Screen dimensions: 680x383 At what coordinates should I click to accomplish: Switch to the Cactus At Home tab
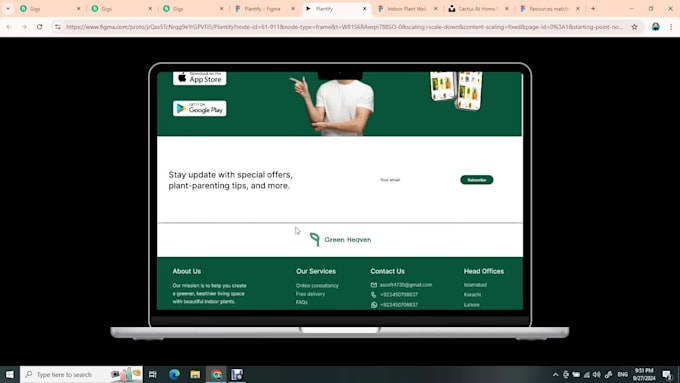point(477,9)
